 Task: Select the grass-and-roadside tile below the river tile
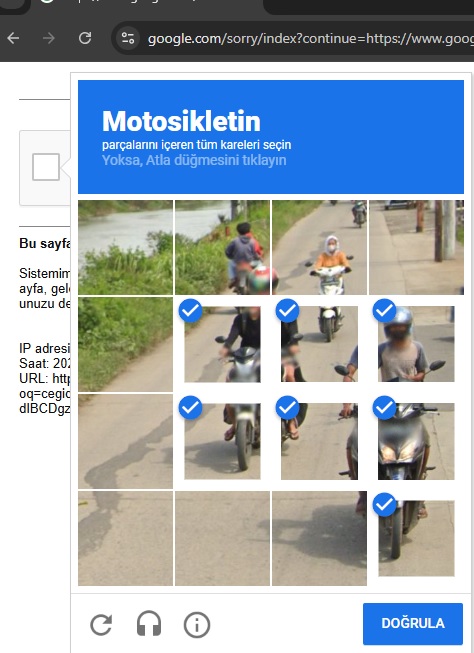point(125,344)
